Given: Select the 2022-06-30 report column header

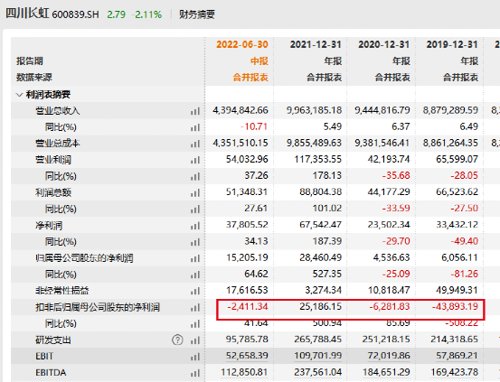Looking at the screenshot, I should [x=242, y=44].
